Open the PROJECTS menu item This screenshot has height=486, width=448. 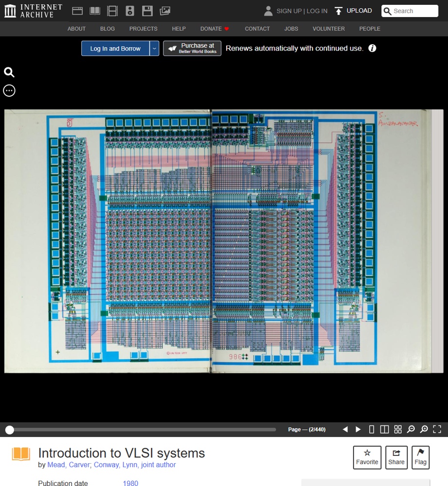(x=143, y=29)
